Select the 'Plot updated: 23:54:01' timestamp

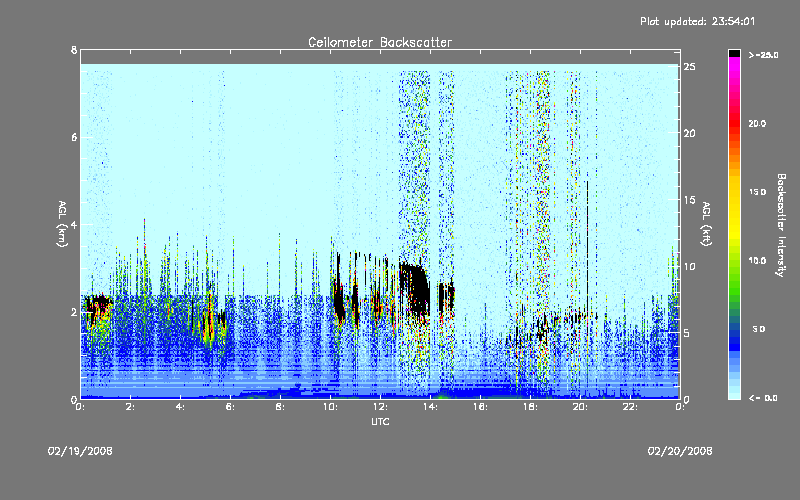click(697, 21)
